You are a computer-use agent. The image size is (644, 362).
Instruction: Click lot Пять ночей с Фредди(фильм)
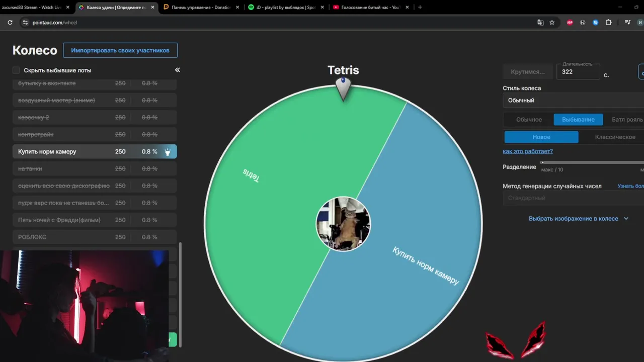(95, 220)
